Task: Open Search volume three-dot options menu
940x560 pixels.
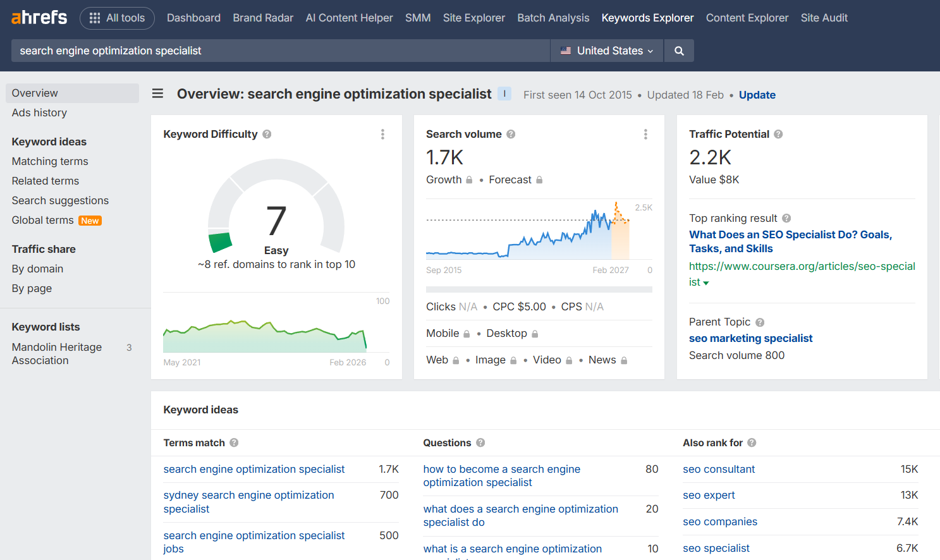Action: click(x=645, y=134)
